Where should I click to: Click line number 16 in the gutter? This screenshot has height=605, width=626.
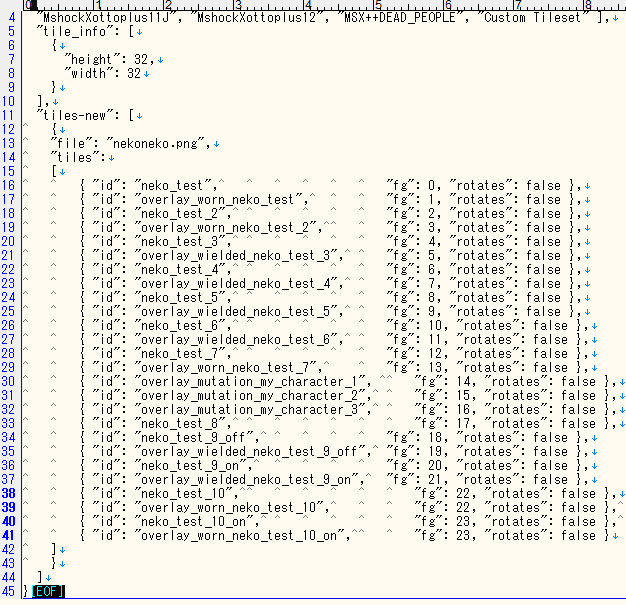point(9,185)
